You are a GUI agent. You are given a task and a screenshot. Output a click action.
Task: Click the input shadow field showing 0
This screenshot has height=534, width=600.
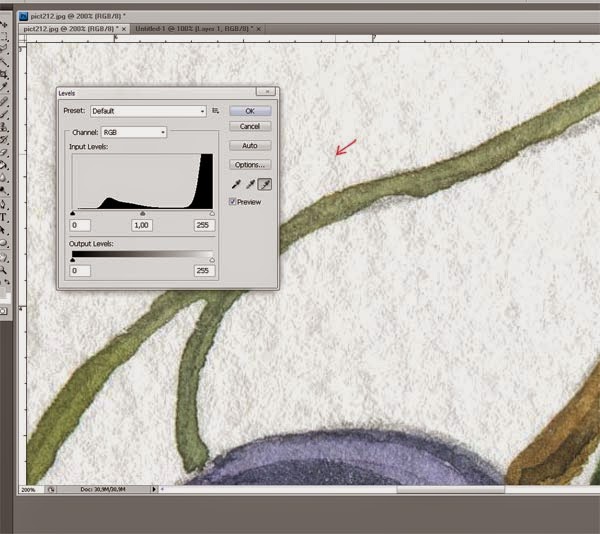80,225
